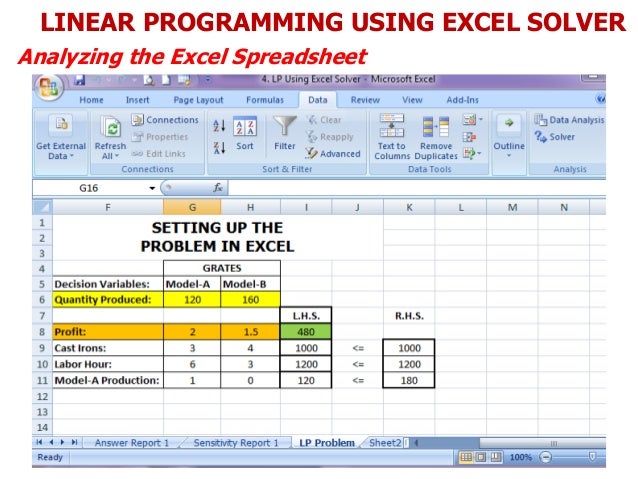Select Normal view in status bar

[466, 457]
